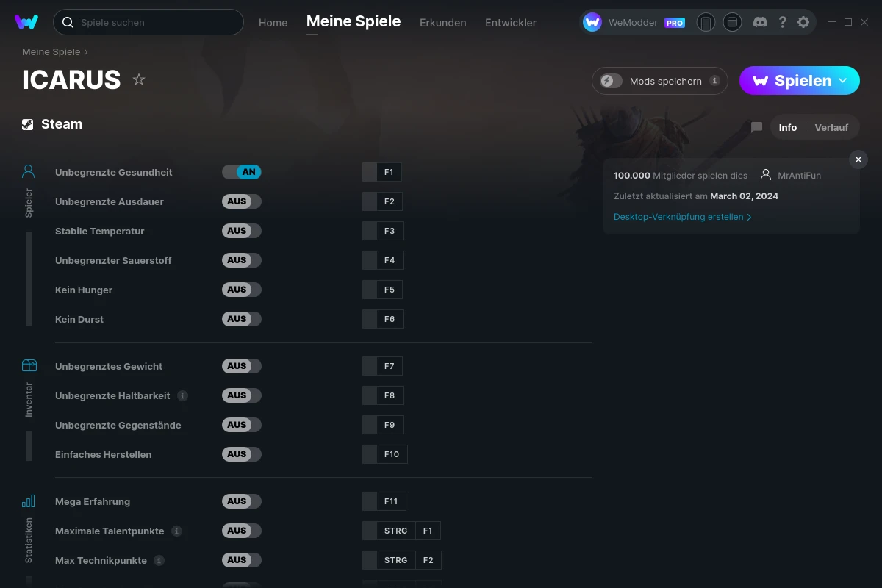The width and height of the screenshot is (882, 588).
Task: Select the Spieler category icon
Action: 29,172
